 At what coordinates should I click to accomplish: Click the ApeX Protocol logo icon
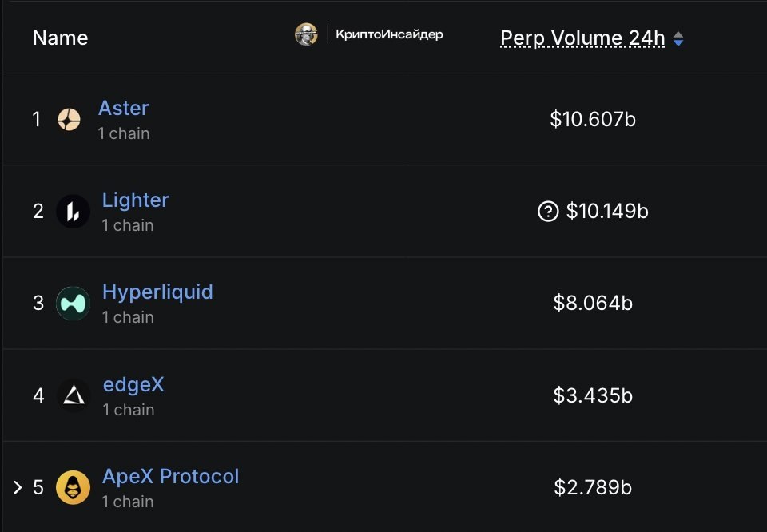click(x=73, y=487)
